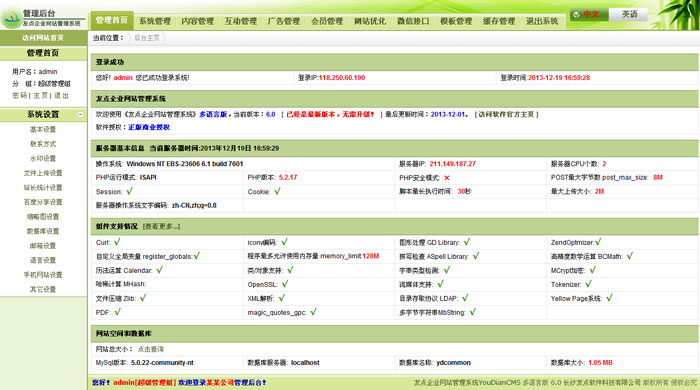Click the 密码 link under user info
The width and height of the screenshot is (700, 390).
(19, 95)
